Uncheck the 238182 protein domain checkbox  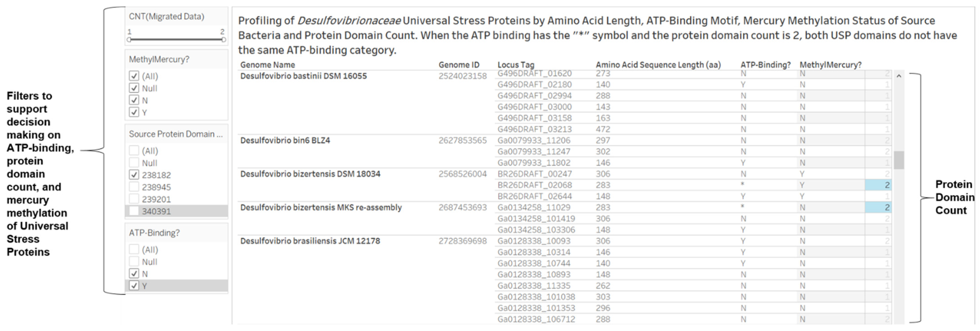134,175
